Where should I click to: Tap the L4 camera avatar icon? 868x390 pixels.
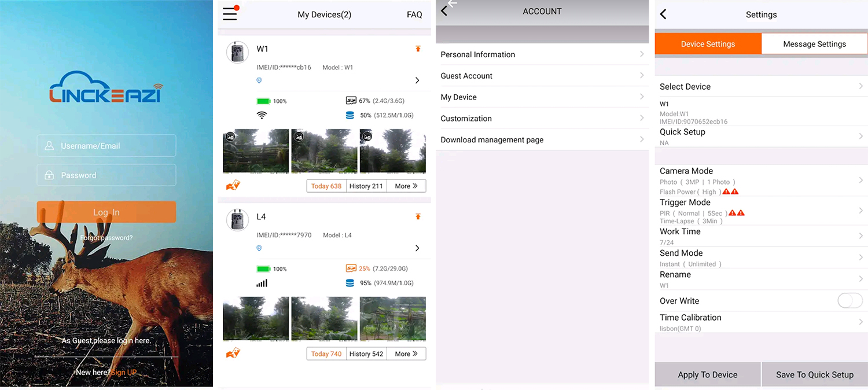click(x=237, y=220)
